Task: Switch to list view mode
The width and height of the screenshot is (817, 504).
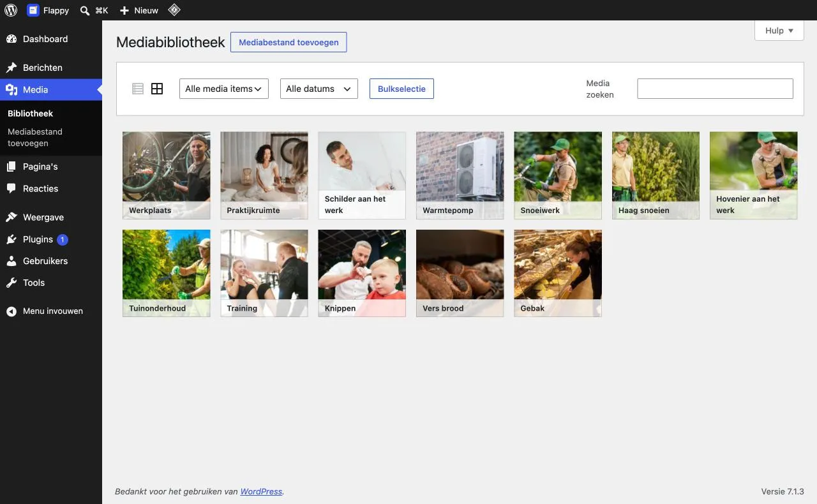Action: (x=138, y=89)
